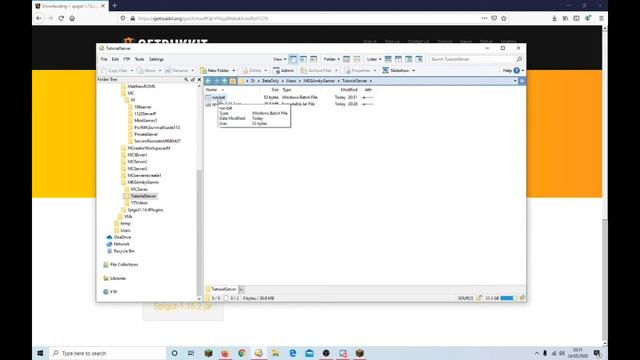Screen dimensions: 640x360
Task: Go forward using the path bar arrow
Action: click(217, 81)
